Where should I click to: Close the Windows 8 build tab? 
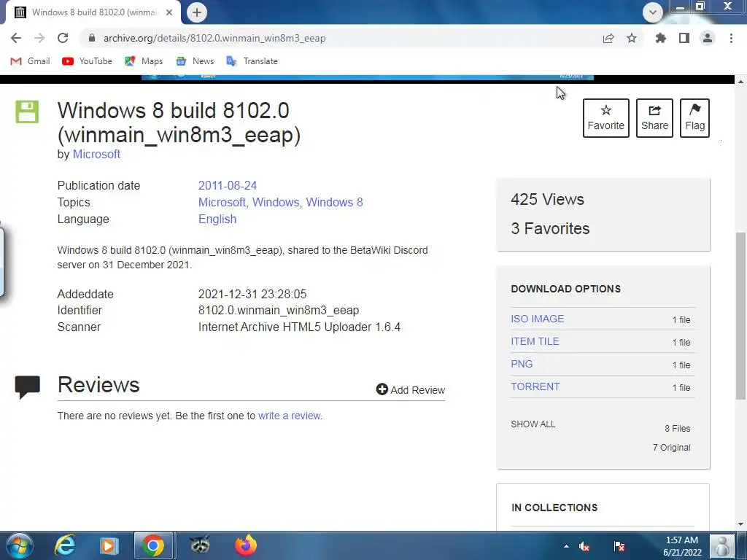[x=169, y=12]
